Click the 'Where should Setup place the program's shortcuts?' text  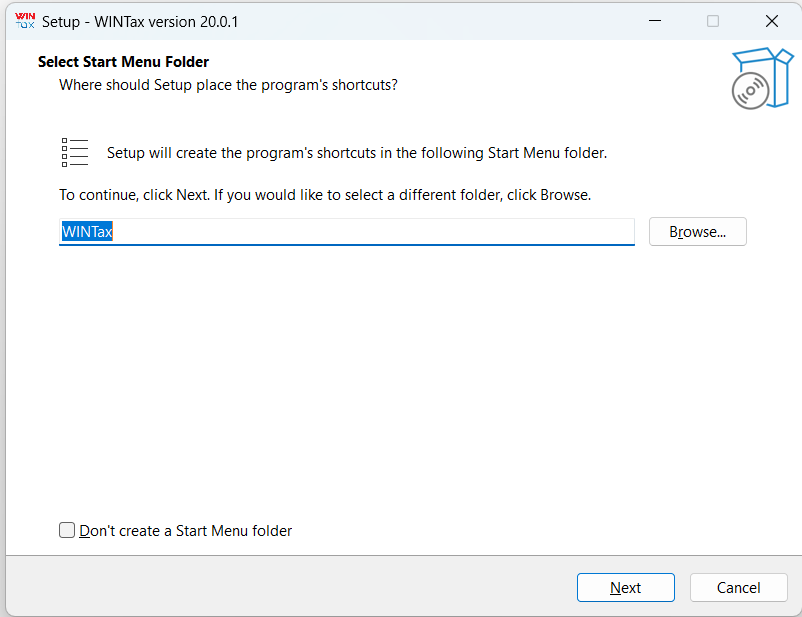click(x=228, y=85)
